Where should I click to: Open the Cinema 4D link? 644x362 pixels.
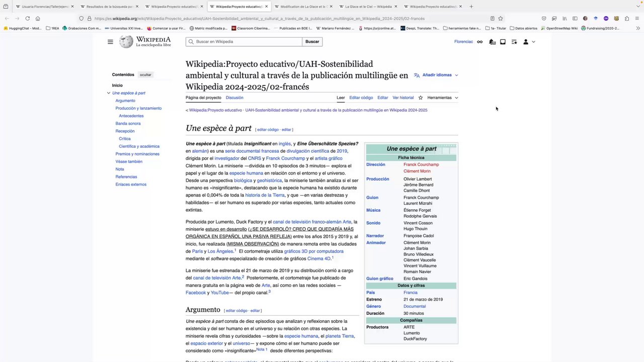pyautogui.click(x=319, y=258)
